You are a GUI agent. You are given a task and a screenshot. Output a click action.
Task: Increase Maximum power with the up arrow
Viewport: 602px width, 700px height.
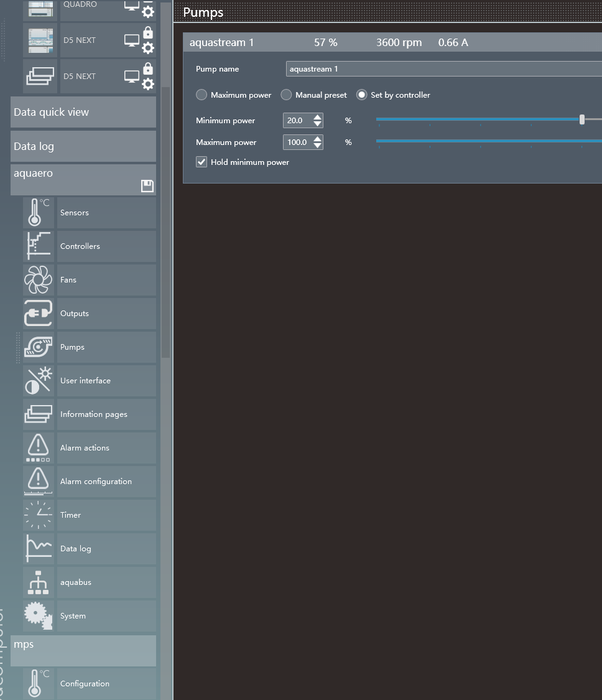click(x=317, y=139)
